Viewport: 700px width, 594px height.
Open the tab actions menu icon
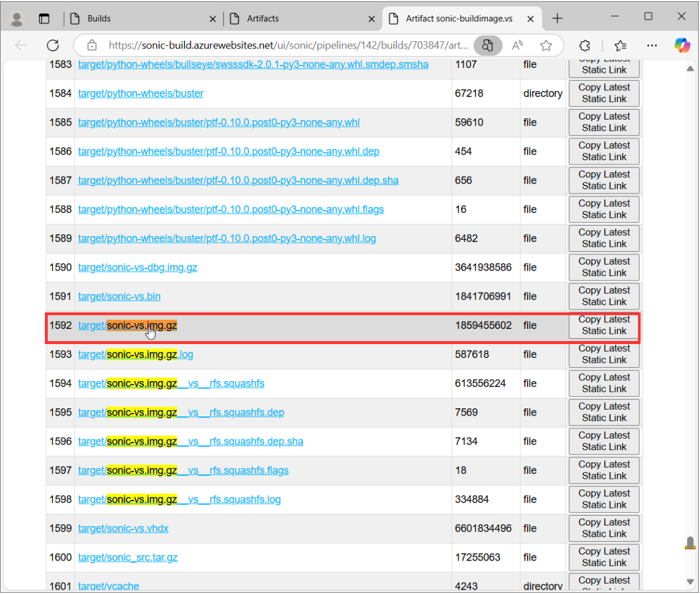click(44, 19)
